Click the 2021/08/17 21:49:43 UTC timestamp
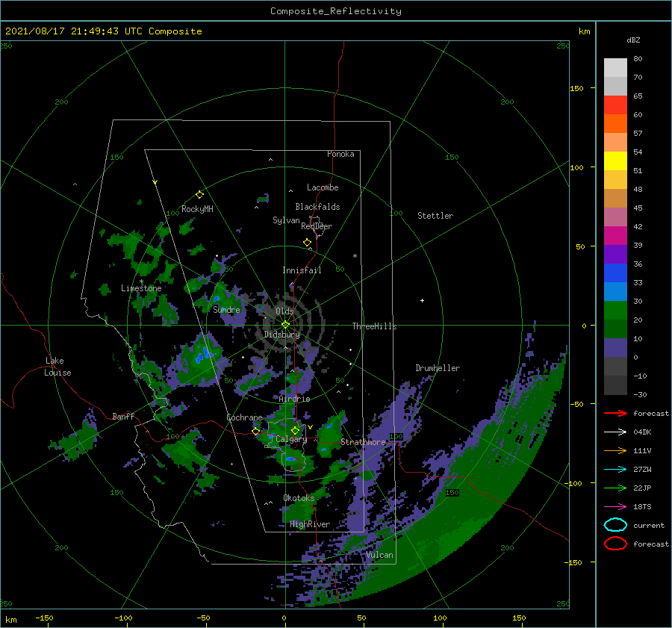The width and height of the screenshot is (672, 628). point(103,31)
